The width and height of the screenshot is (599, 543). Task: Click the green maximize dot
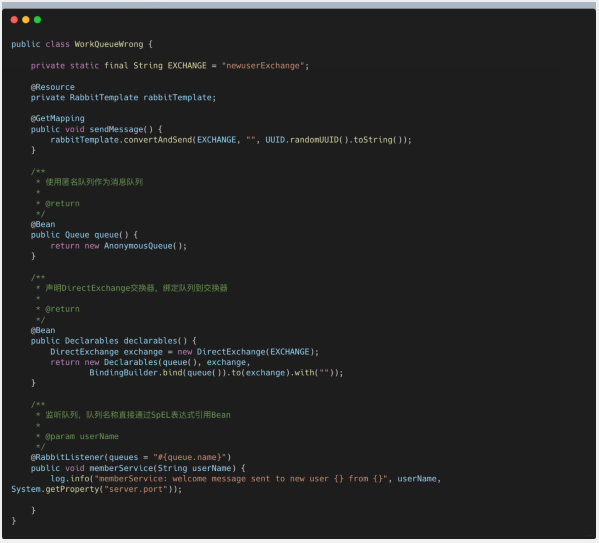coord(37,20)
